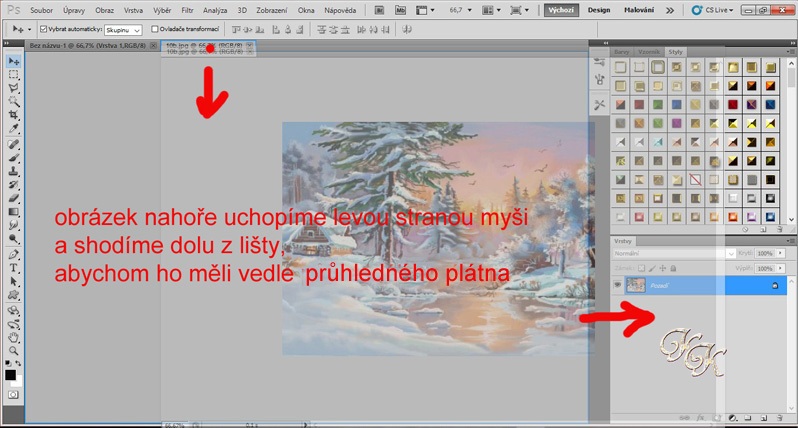Toggle lock position in Vrstvy panel
798x428 pixels.
point(663,268)
